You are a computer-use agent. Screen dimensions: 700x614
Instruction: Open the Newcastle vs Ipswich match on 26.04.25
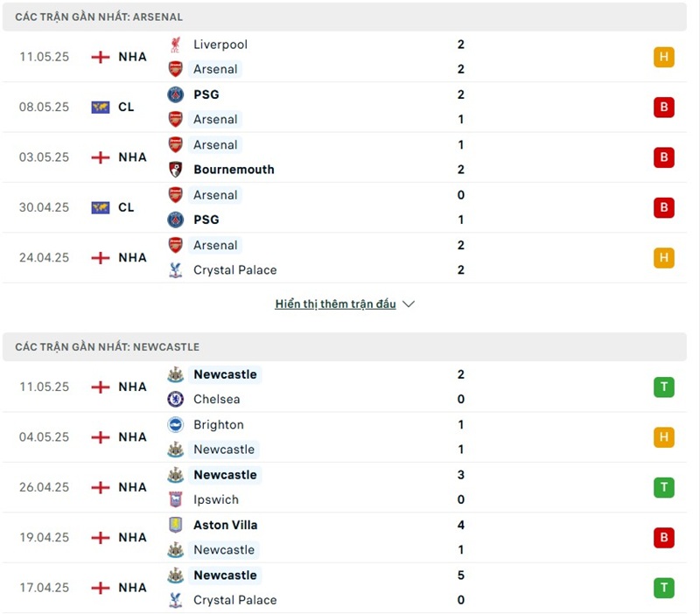pos(350,487)
